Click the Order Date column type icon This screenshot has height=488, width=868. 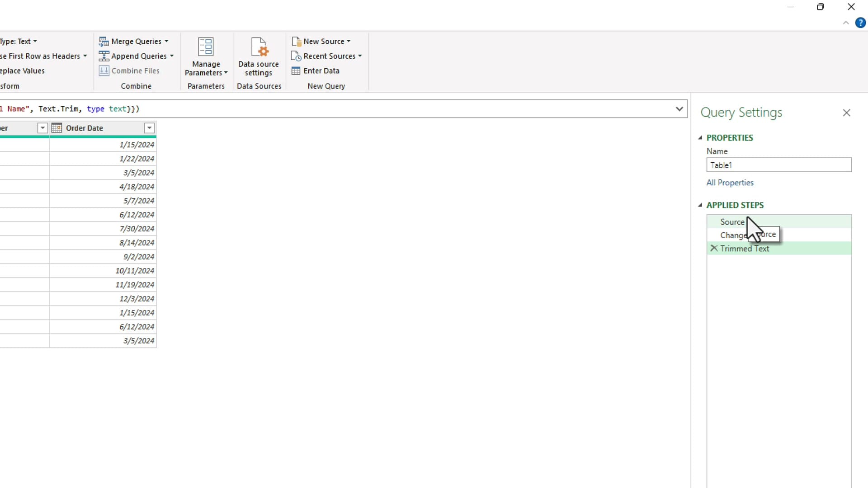click(x=57, y=128)
